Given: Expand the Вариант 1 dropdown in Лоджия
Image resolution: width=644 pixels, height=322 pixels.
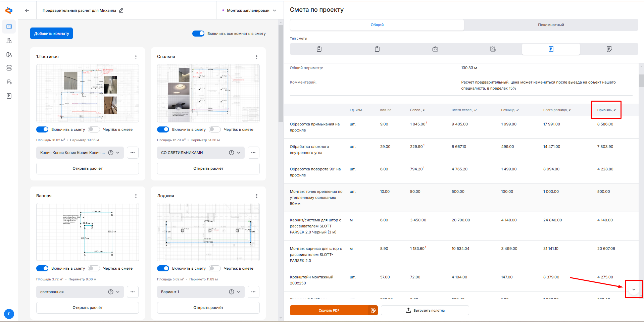Looking at the screenshot, I should pos(239,292).
